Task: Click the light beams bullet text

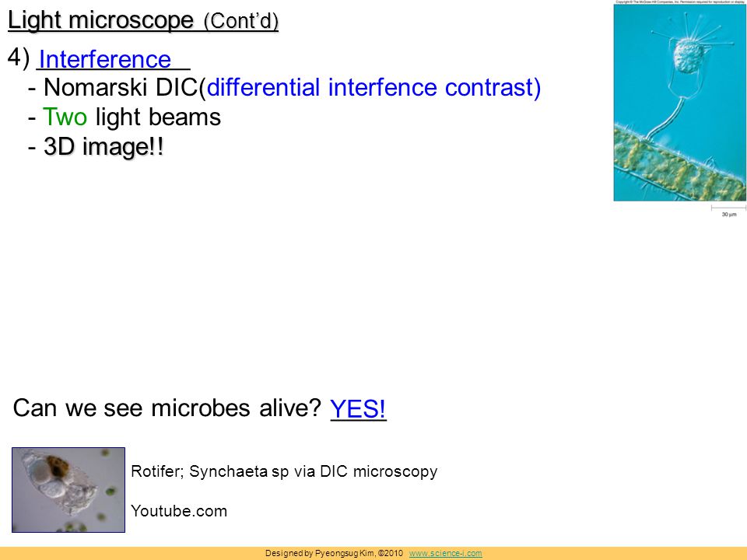Action: click(158, 117)
